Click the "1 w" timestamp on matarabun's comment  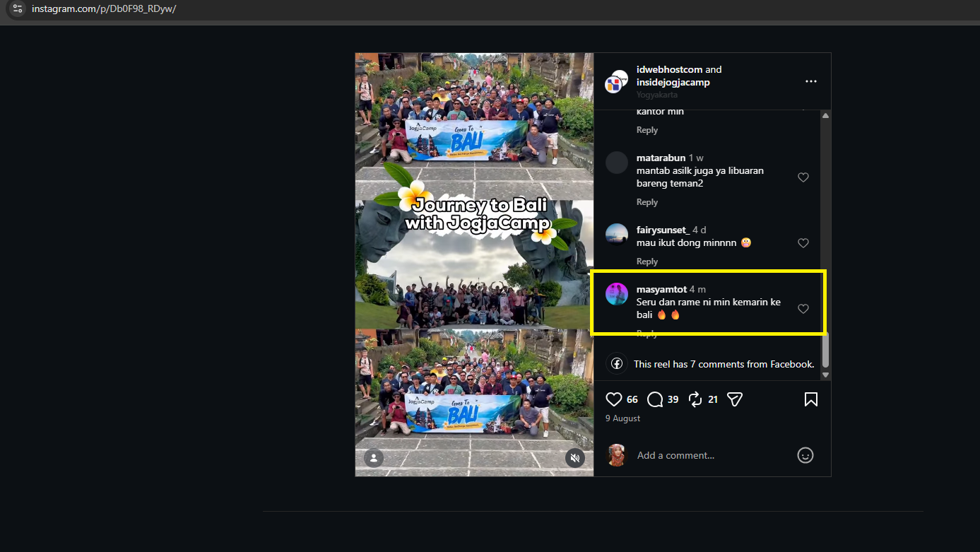696,158
